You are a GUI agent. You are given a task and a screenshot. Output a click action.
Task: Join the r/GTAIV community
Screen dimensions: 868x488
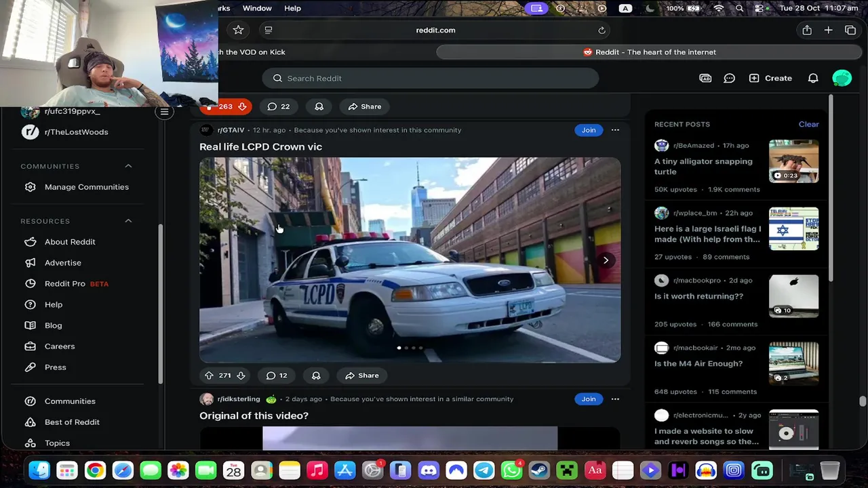coord(589,130)
